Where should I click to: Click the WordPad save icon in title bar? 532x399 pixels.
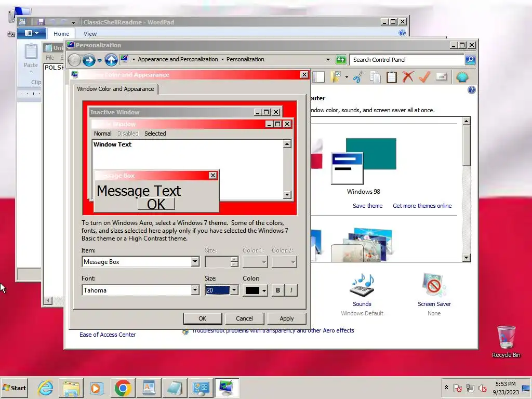tap(41, 22)
